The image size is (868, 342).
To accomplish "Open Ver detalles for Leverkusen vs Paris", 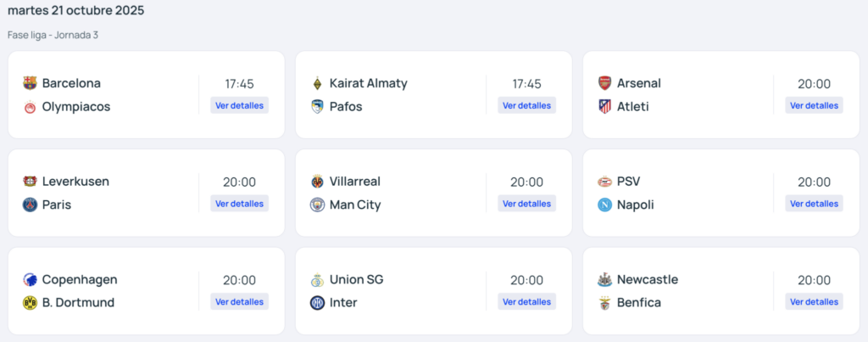I will click(x=240, y=204).
